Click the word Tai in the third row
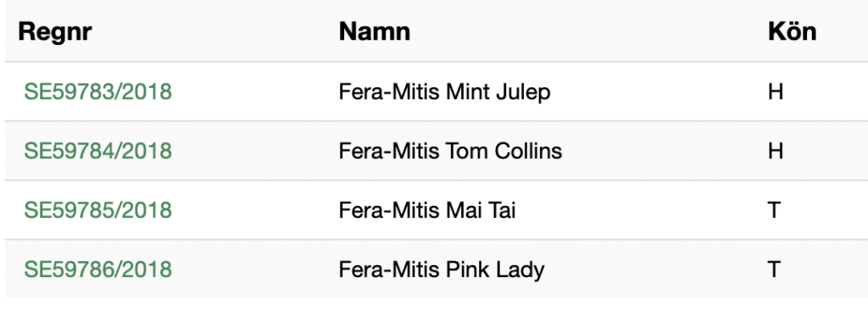868x322 pixels. pos(502,210)
